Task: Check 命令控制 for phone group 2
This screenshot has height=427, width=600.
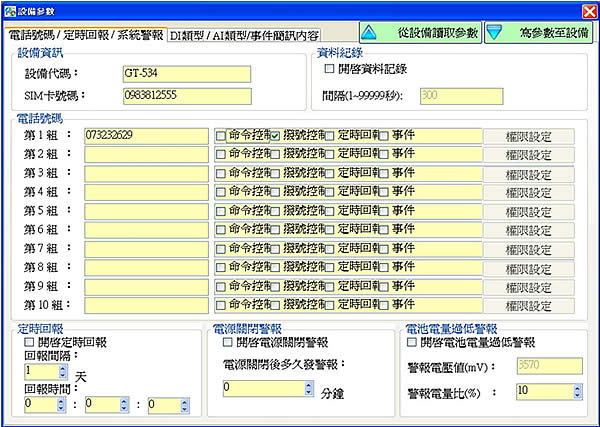Action: pyautogui.click(x=221, y=153)
